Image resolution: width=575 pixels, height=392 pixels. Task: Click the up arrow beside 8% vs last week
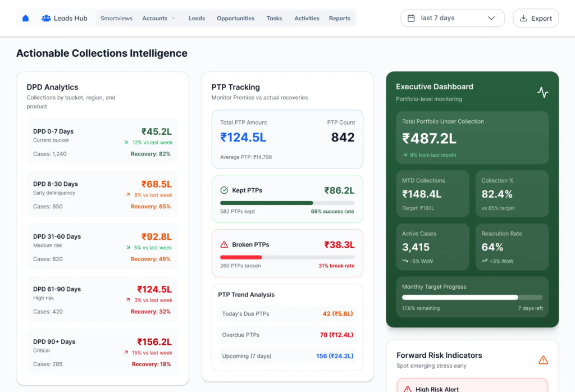click(x=128, y=195)
